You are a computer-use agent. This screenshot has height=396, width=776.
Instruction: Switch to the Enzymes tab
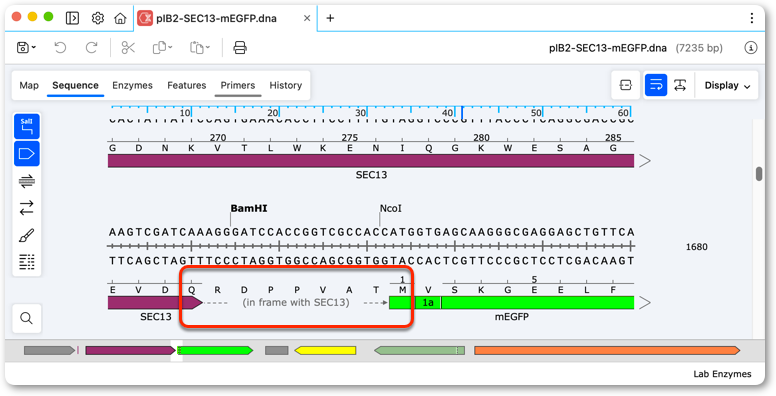[x=132, y=85]
